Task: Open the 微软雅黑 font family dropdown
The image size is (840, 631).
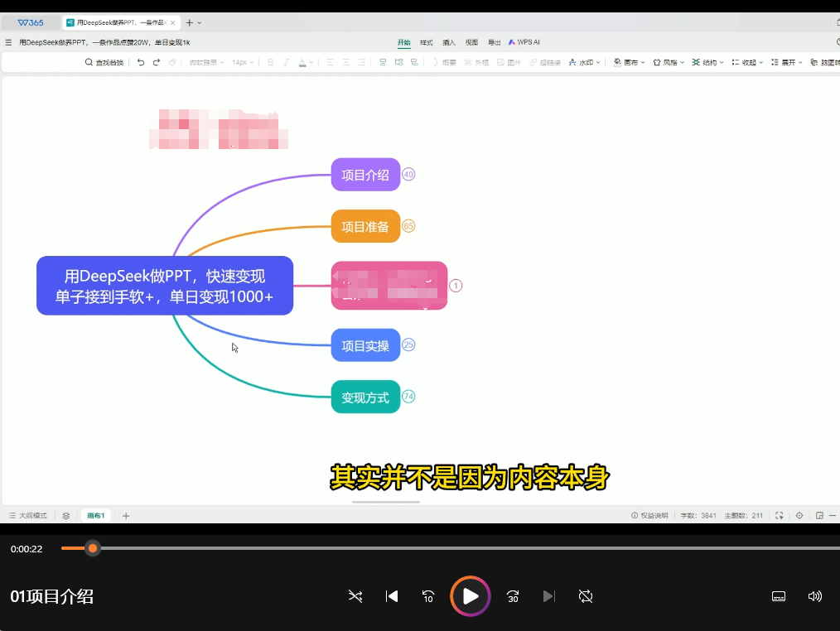Action: [x=206, y=62]
